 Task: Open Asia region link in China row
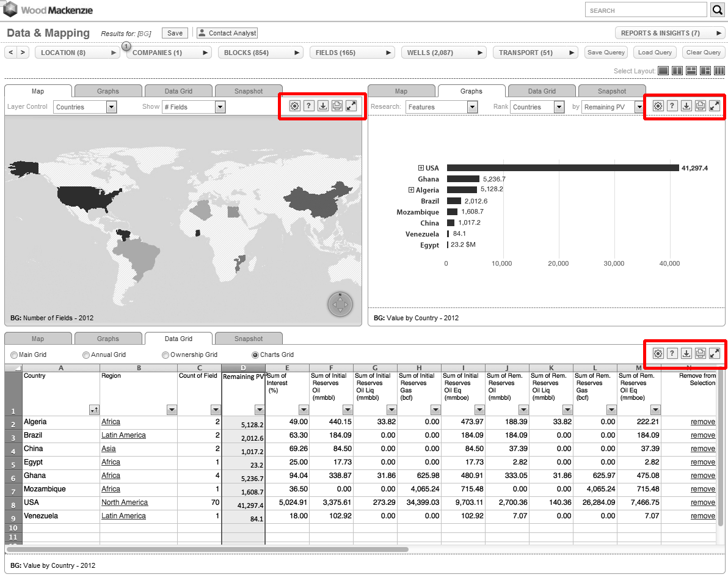[109, 448]
